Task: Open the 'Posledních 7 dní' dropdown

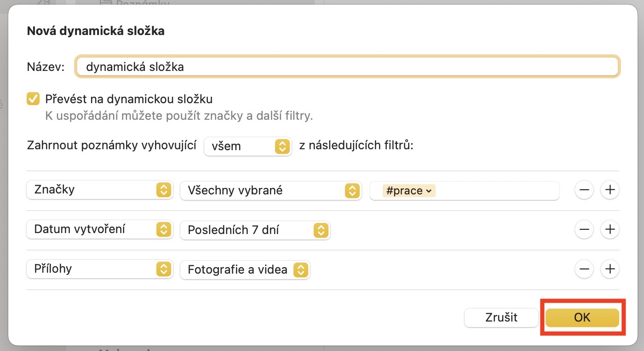Action: pyautogui.click(x=255, y=230)
